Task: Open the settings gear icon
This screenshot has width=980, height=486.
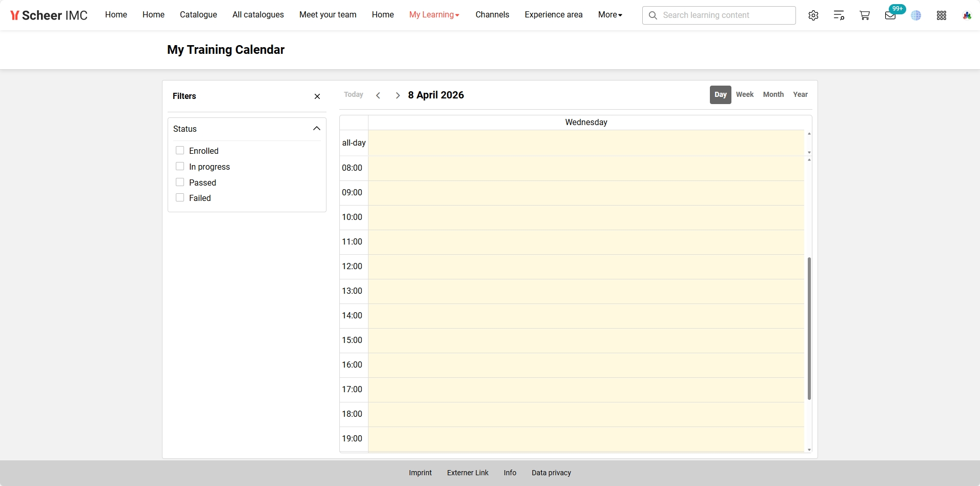Action: click(813, 15)
